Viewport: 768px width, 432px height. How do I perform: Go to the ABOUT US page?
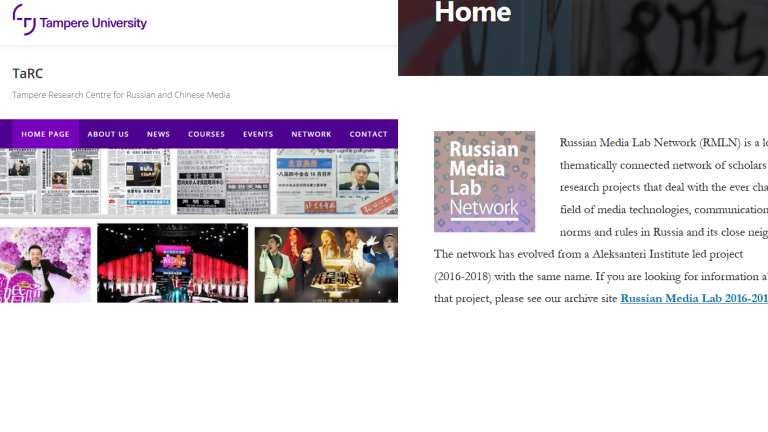pos(108,134)
